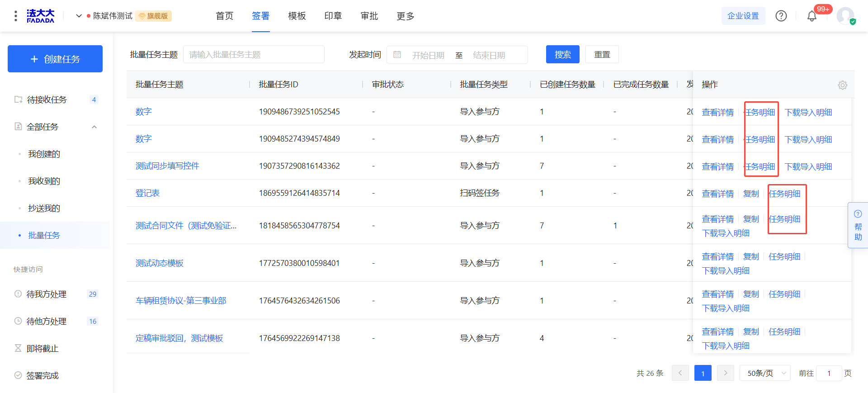
Task: Expand the company switcher dropdown arrow
Action: [79, 16]
